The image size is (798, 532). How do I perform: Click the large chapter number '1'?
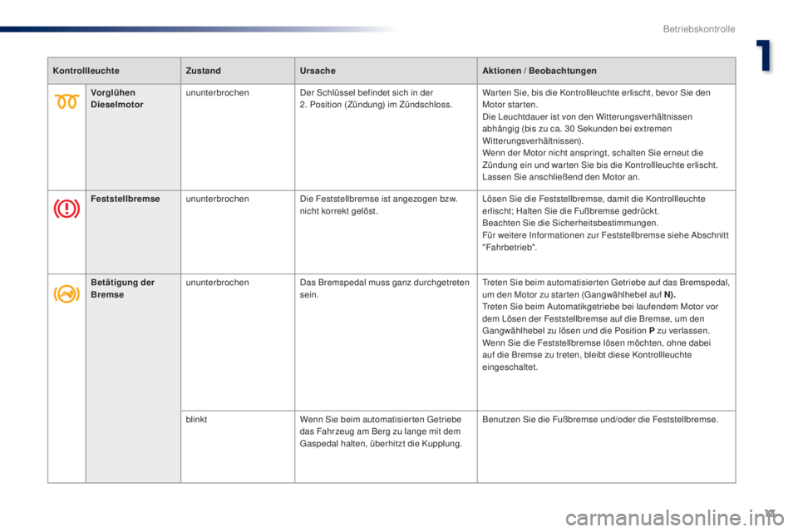[x=763, y=56]
